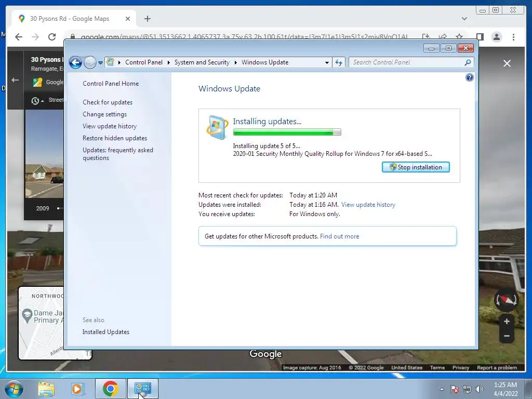The image size is (532, 399).
Task: Open Chrome profile avatar
Action: pyautogui.click(x=497, y=37)
